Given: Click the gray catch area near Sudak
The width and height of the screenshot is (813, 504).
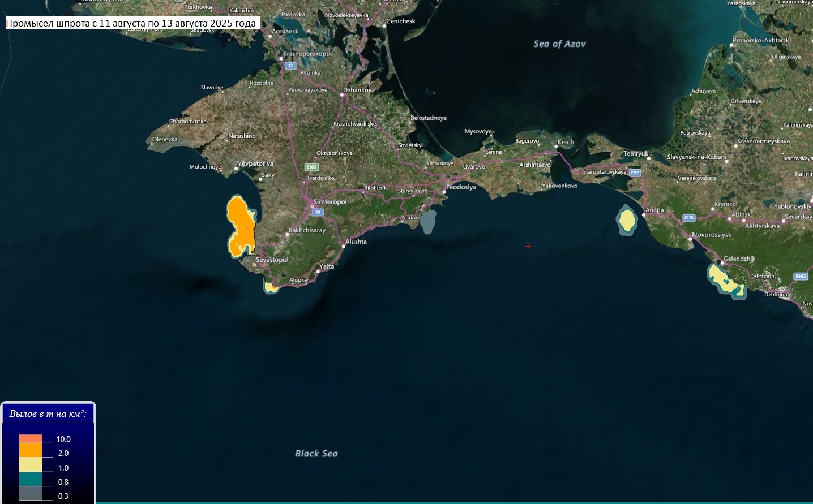Looking at the screenshot, I should (x=428, y=221).
